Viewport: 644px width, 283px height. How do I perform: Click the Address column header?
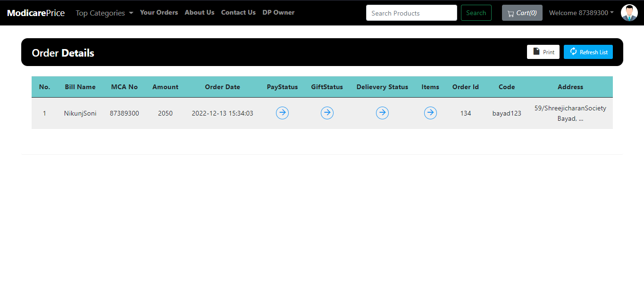click(570, 87)
